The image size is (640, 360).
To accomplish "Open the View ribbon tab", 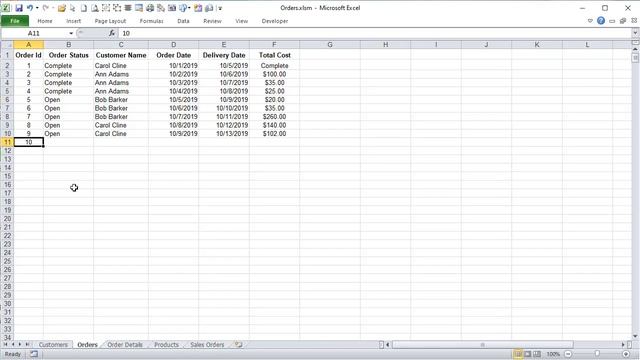I will coord(242,21).
